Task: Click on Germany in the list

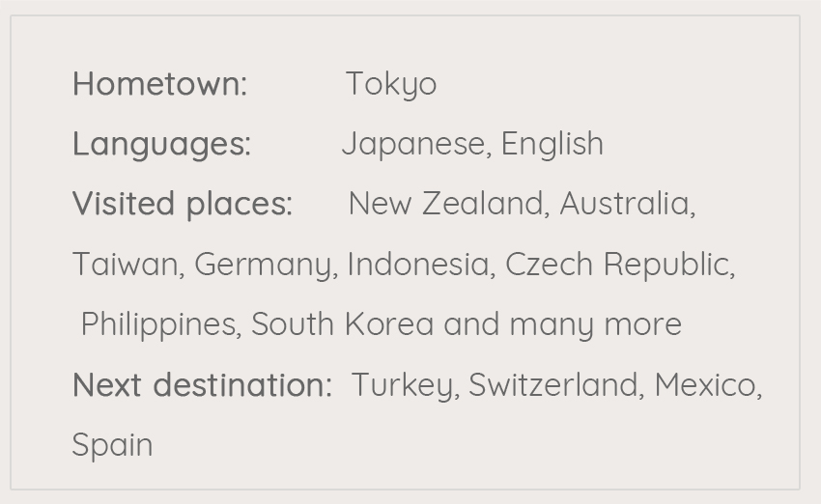Action: 264,264
